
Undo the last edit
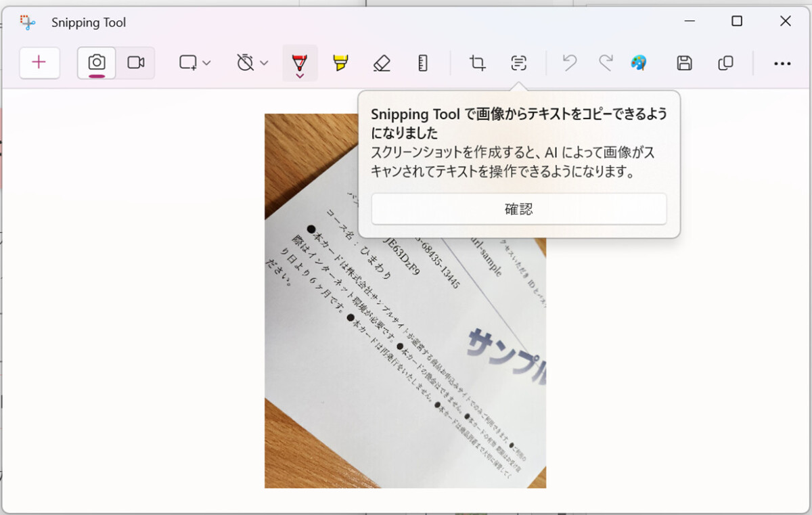[x=570, y=63]
